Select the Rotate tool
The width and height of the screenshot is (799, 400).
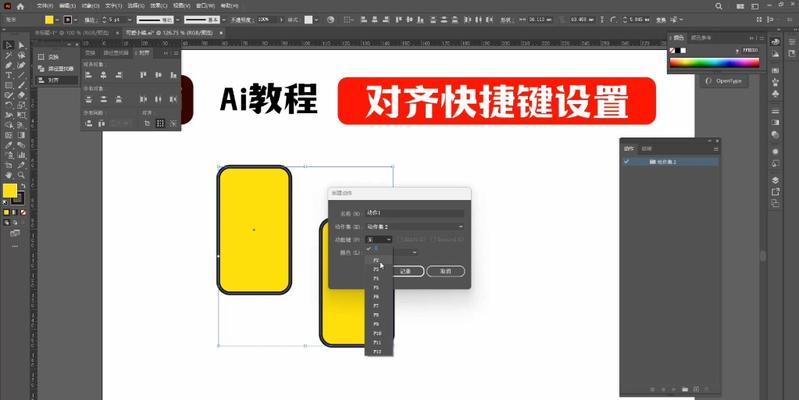[x=9, y=105]
